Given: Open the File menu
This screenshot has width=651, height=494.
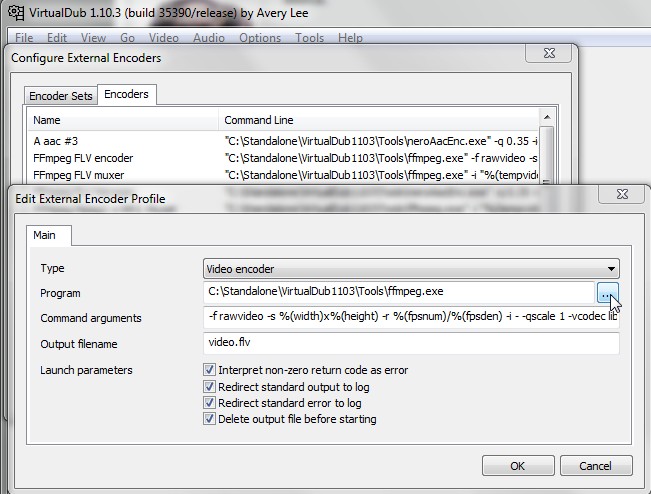Looking at the screenshot, I should point(24,38).
